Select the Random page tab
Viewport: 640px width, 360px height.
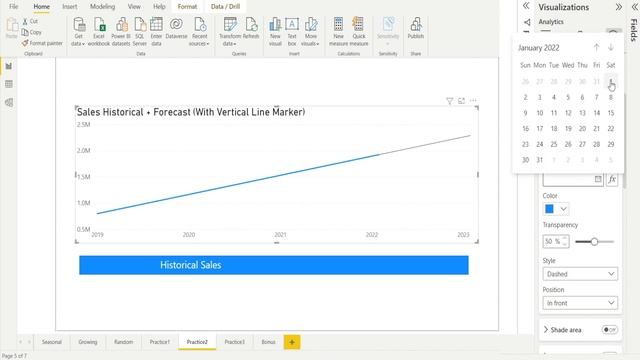click(x=124, y=342)
